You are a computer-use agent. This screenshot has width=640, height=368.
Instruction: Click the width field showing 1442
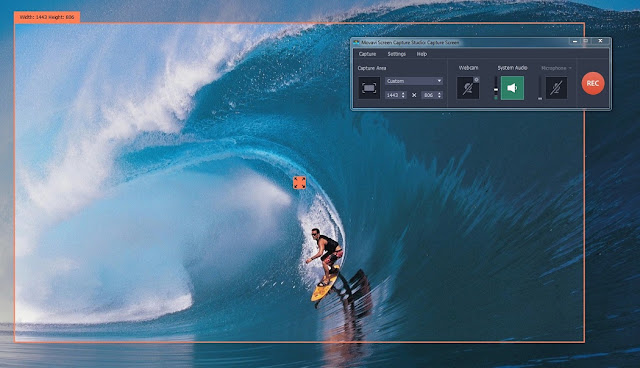tap(393, 95)
